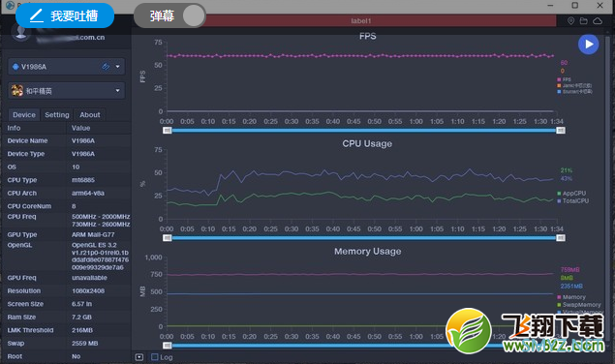This screenshot has height=364, width=615.
Task: Select the LMK Threshold value 216MB
Action: (x=82, y=330)
